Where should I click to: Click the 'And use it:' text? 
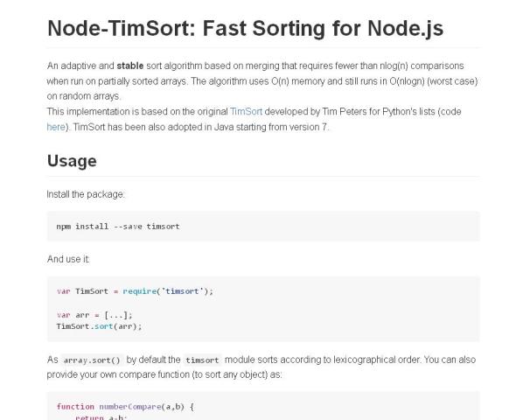point(68,259)
